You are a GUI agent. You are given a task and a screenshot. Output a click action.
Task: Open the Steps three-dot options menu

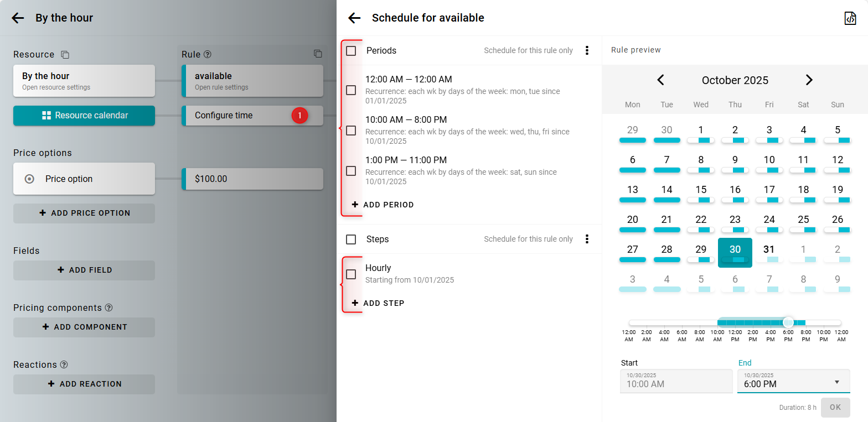tap(587, 239)
